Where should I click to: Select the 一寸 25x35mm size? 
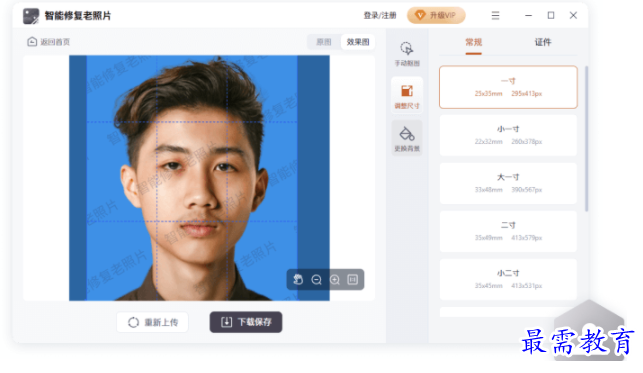[508, 87]
